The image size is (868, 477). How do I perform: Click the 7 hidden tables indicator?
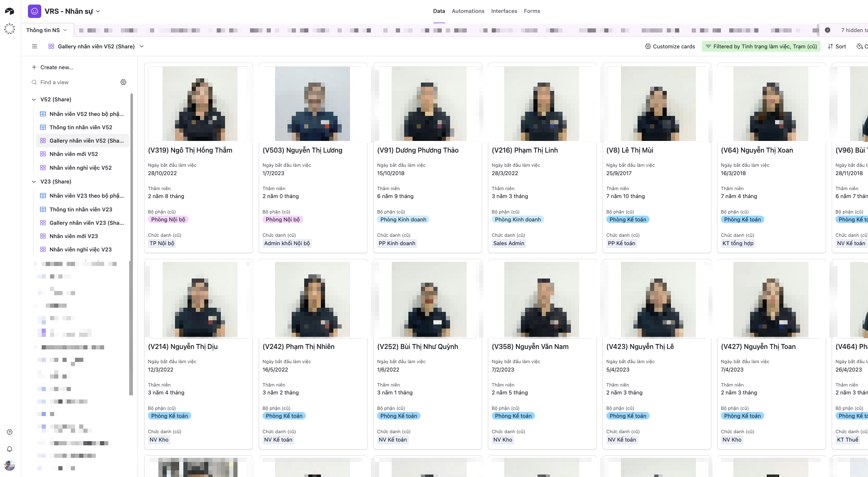click(854, 30)
